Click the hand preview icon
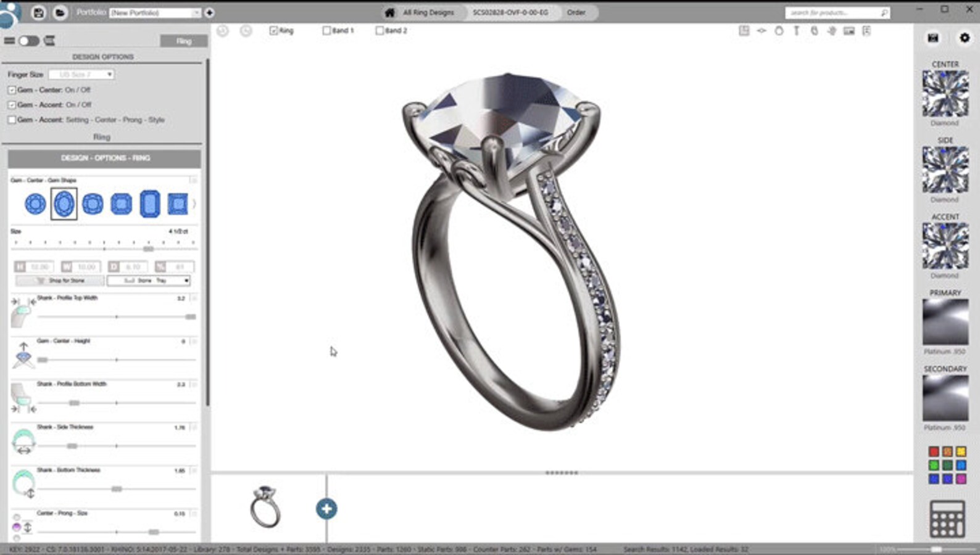This screenshot has height=555, width=980. [831, 30]
